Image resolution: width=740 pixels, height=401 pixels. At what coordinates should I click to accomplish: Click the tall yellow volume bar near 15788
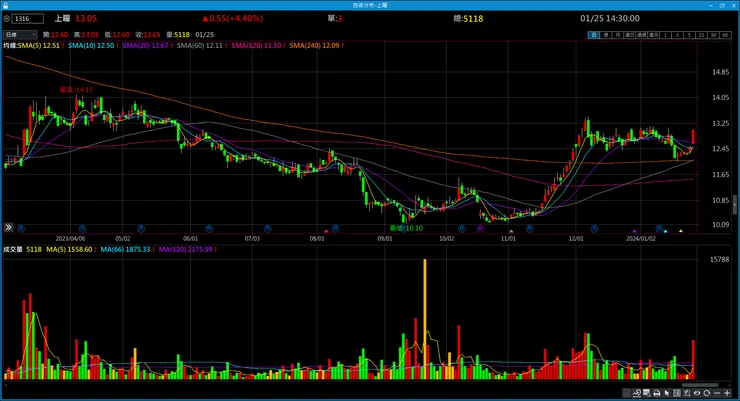(425, 319)
